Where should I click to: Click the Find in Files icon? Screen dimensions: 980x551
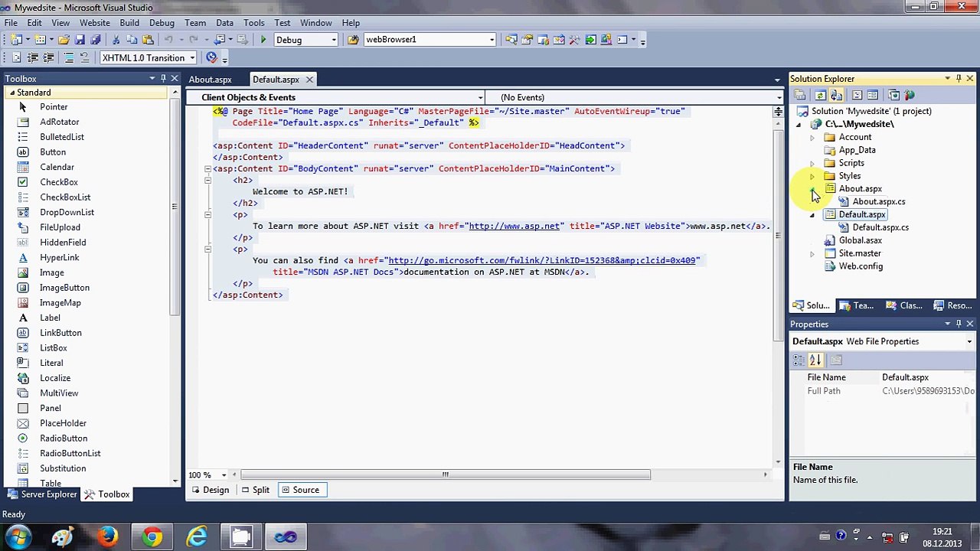(x=354, y=40)
